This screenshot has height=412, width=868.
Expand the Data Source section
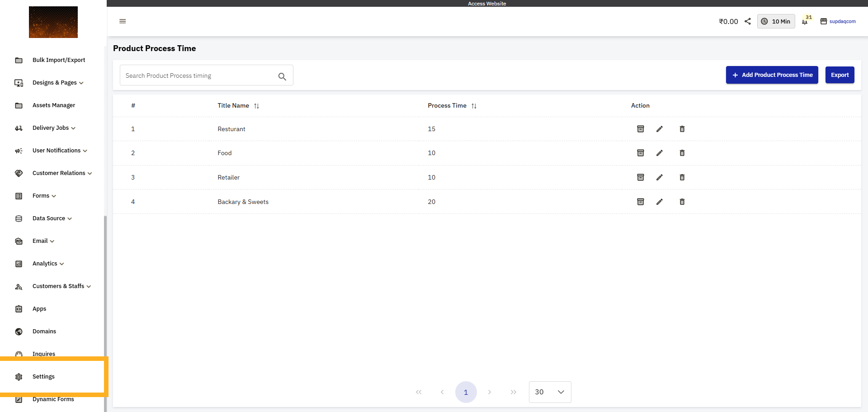[49, 218]
